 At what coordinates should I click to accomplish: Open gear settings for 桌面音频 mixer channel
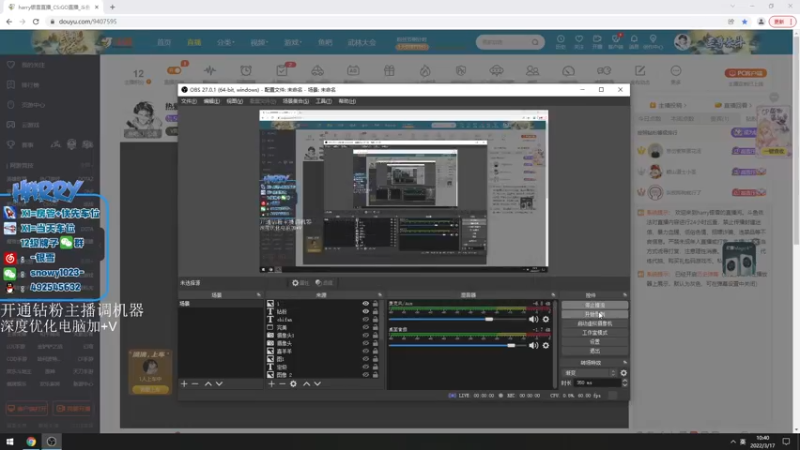pos(546,345)
